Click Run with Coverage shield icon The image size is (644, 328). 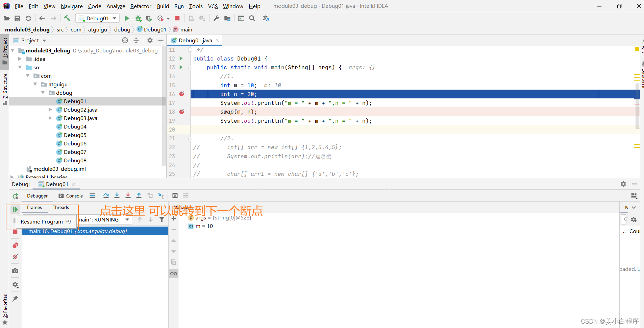[149, 18]
